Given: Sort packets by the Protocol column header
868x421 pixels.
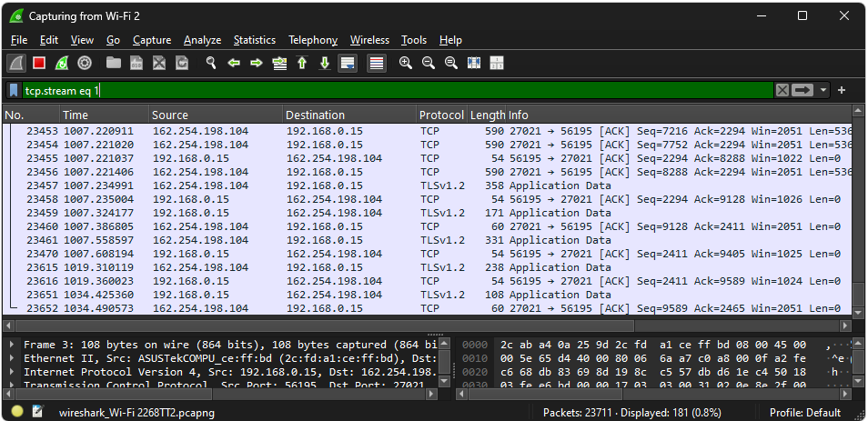Looking at the screenshot, I should 440,115.
